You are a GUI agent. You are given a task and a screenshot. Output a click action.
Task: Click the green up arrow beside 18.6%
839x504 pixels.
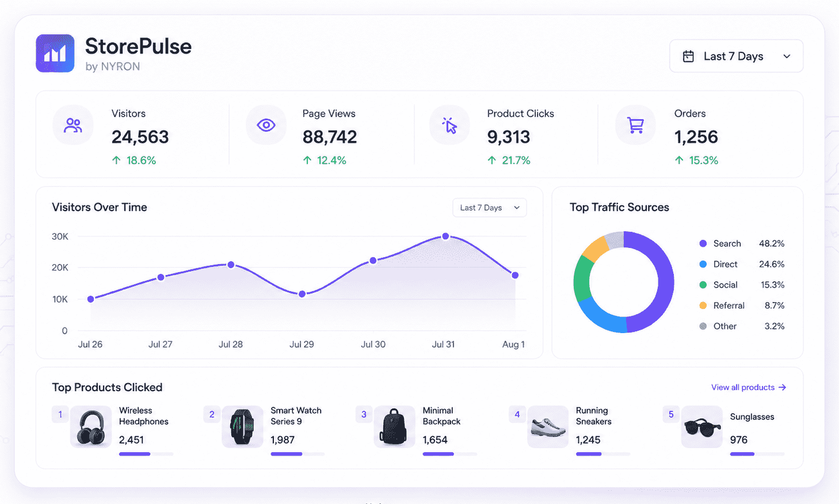pyautogui.click(x=116, y=161)
